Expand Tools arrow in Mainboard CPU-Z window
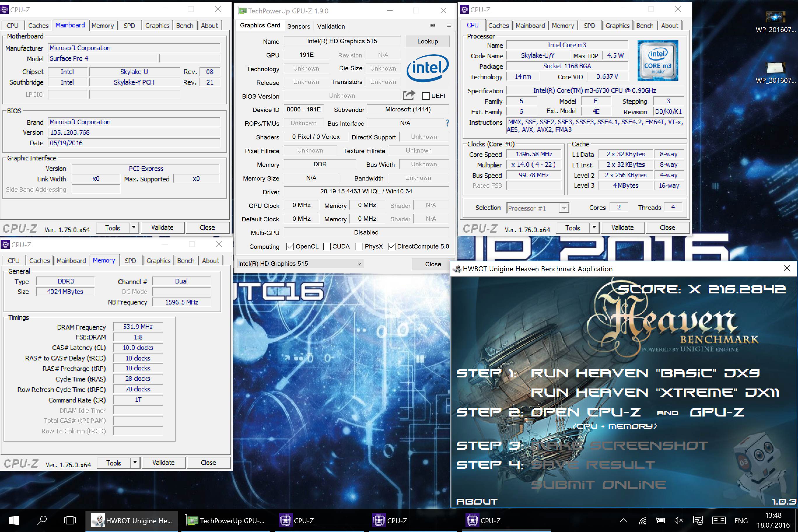 click(134, 227)
